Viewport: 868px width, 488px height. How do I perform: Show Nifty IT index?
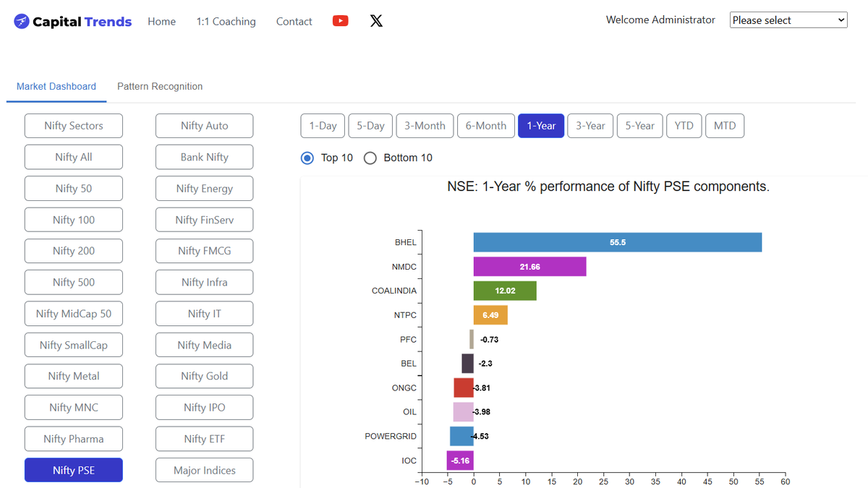[205, 314]
